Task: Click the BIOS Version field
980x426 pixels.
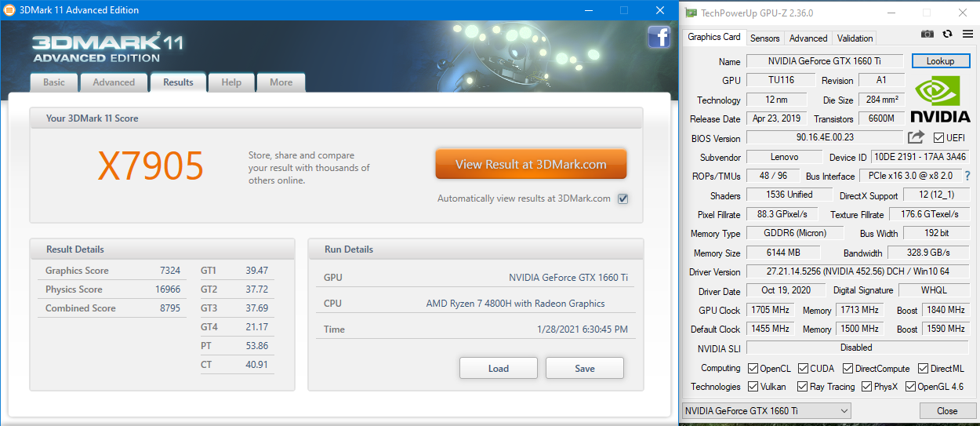Action: (824, 137)
